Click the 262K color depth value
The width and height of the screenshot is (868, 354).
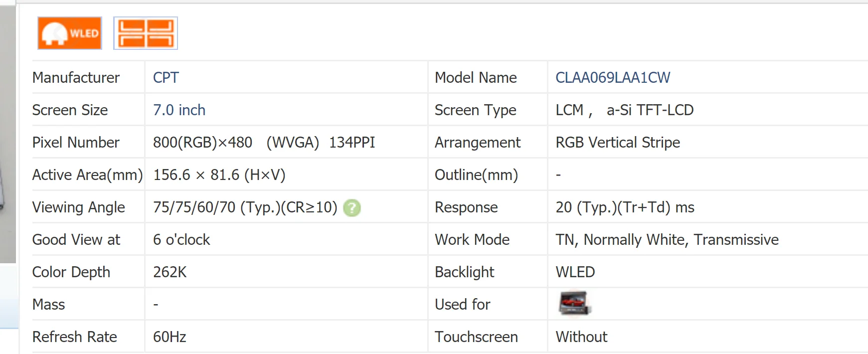tap(170, 272)
